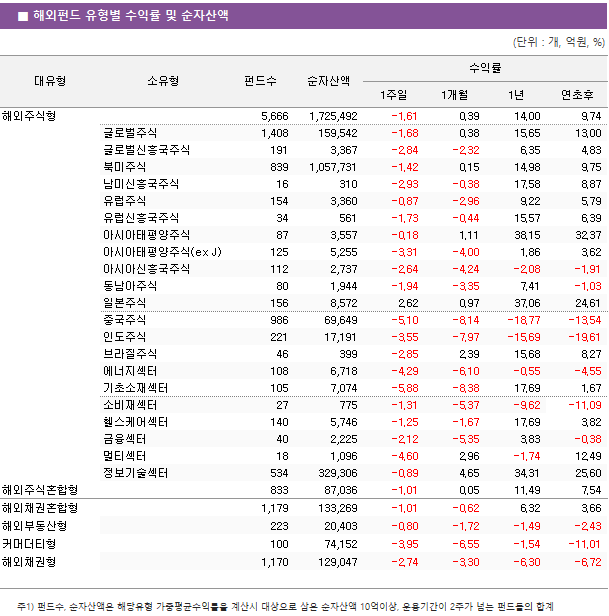Click the 커머더티형 category label
This screenshot has width=609, height=616.
coord(29,544)
